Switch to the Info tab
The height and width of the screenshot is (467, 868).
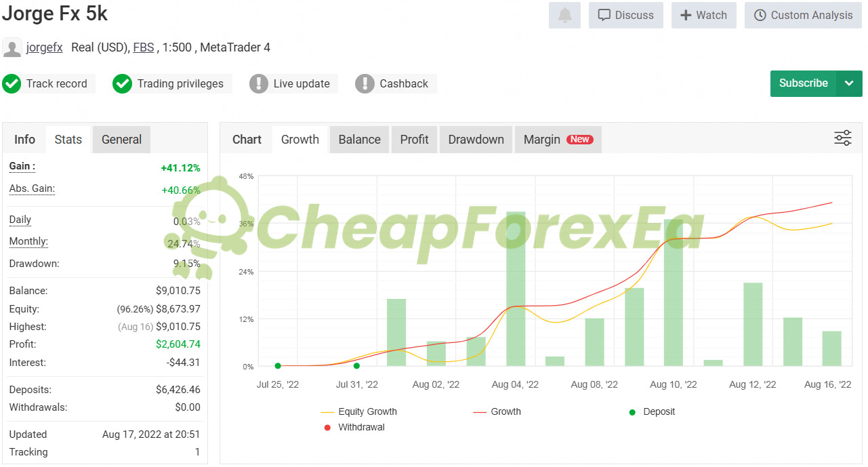(x=24, y=140)
